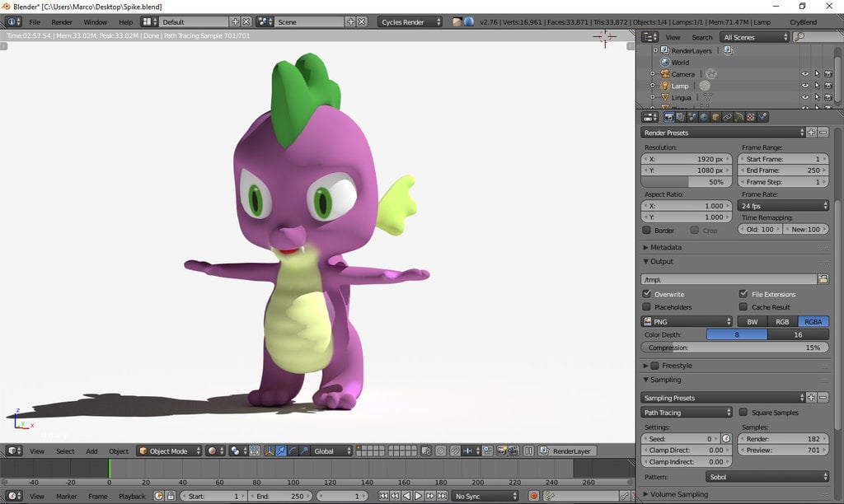The height and width of the screenshot is (504, 844).
Task: Open the Sobol pattern dropdown
Action: 767,477
